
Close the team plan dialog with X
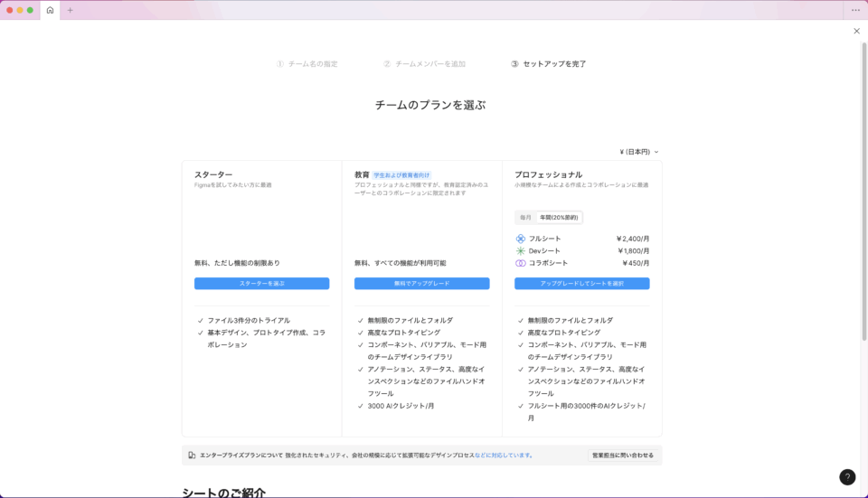856,31
